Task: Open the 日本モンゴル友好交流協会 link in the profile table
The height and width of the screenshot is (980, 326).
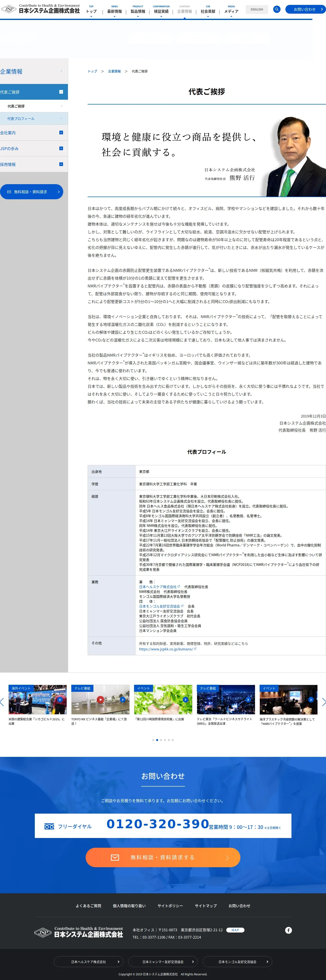Action: [x=161, y=606]
